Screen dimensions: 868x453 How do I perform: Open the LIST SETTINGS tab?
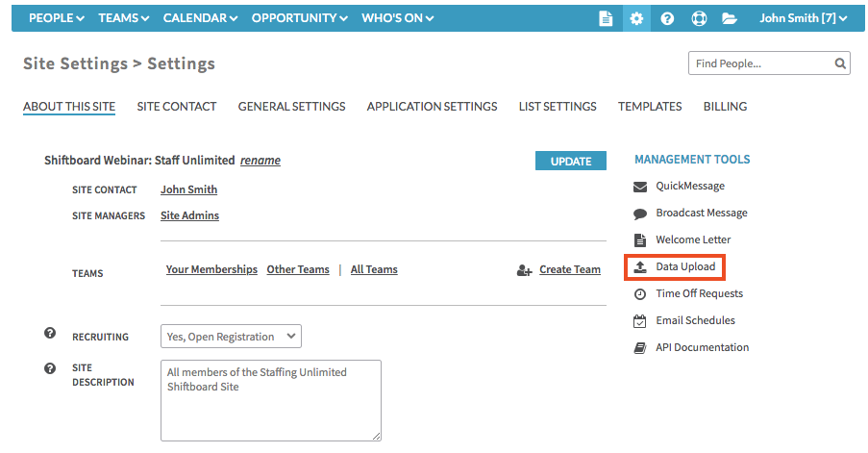558,107
